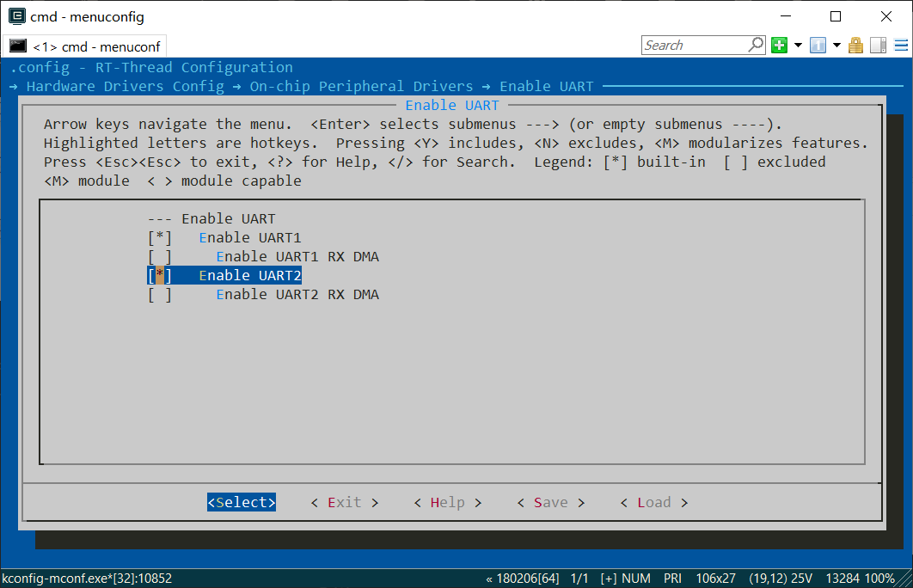The width and height of the screenshot is (913, 588).
Task: Open the new console dropdown arrow
Action: pos(798,45)
